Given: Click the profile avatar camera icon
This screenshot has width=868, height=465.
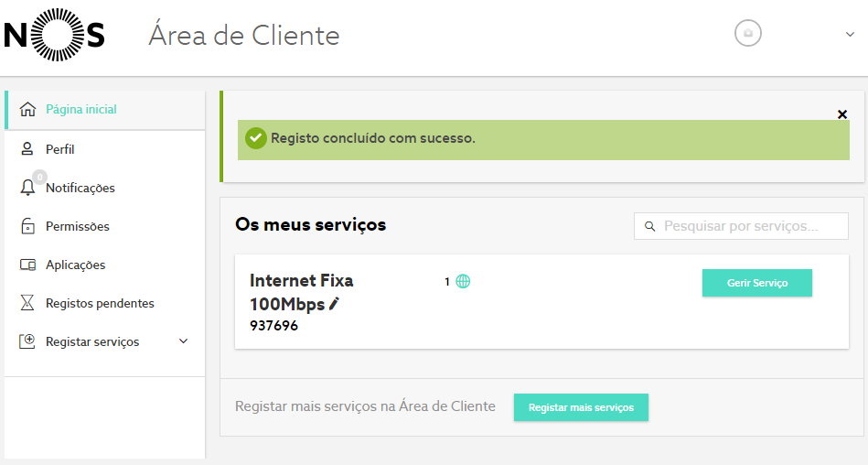Looking at the screenshot, I should click(x=748, y=33).
